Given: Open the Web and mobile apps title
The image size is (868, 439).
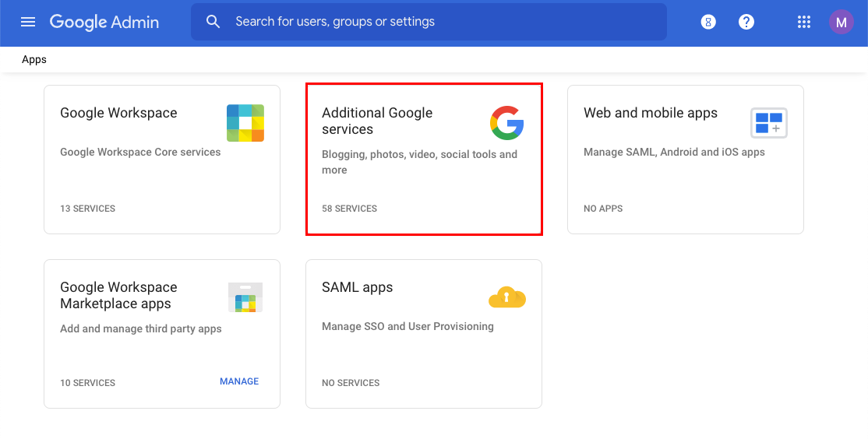Looking at the screenshot, I should click(x=651, y=113).
